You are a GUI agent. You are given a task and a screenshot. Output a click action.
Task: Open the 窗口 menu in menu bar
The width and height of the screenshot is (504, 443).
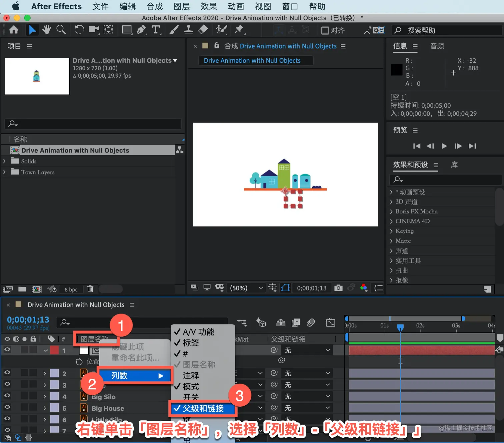pos(290,6)
